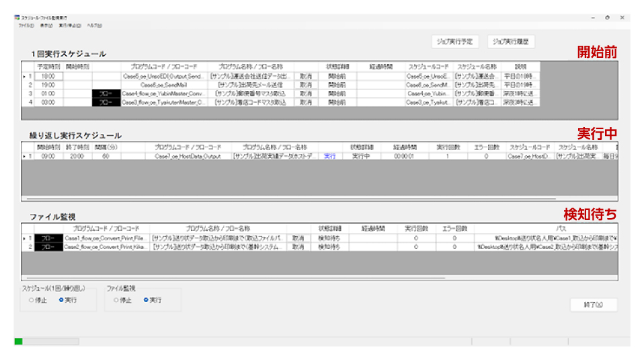Click the フロー button for Case4 YubinMaster row
This screenshot has height=360, width=644.
point(105,94)
